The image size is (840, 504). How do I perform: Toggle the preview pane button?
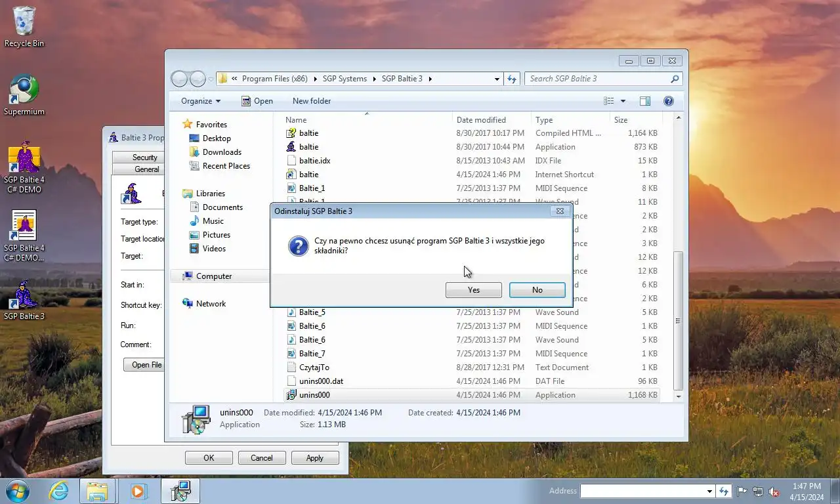pyautogui.click(x=645, y=101)
